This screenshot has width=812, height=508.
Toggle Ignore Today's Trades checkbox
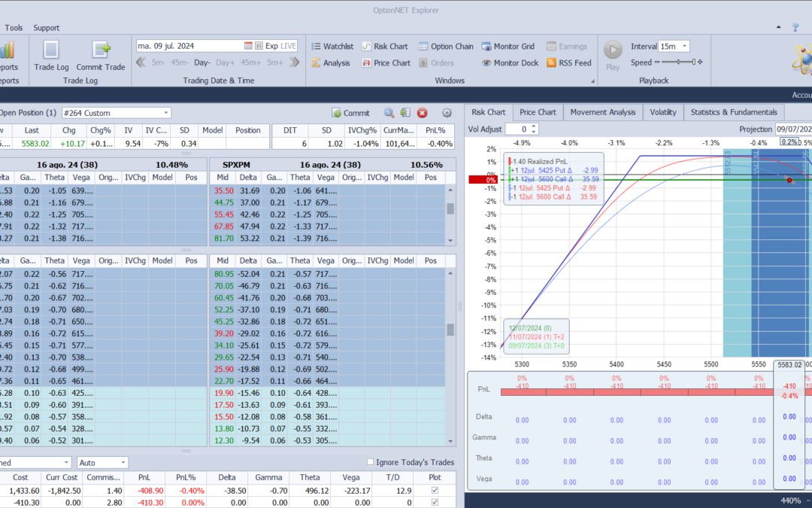370,462
